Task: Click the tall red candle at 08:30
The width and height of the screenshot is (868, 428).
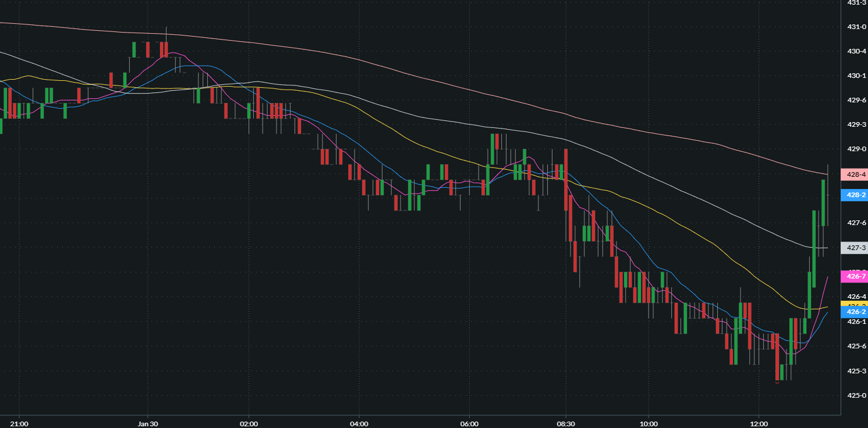Action: click(x=565, y=179)
